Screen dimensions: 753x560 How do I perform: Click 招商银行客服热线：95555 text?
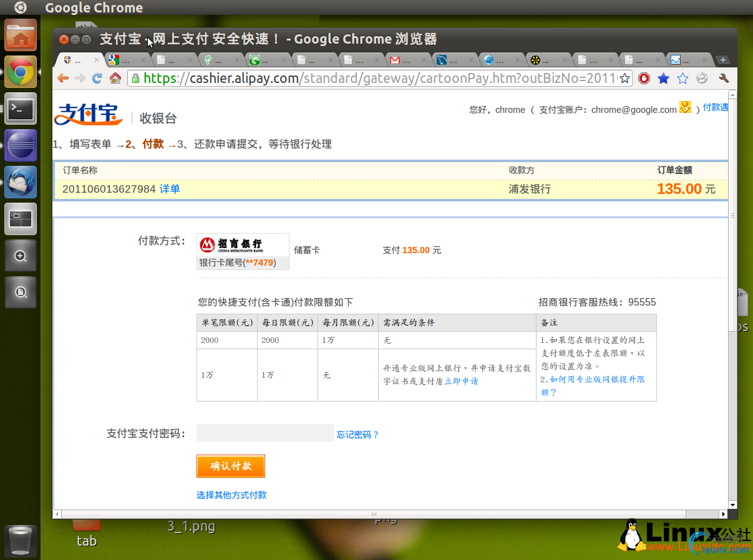(597, 302)
